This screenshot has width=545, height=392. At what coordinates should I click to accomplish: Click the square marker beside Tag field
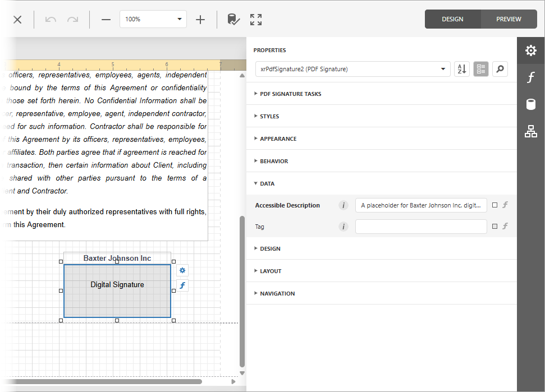(x=494, y=227)
